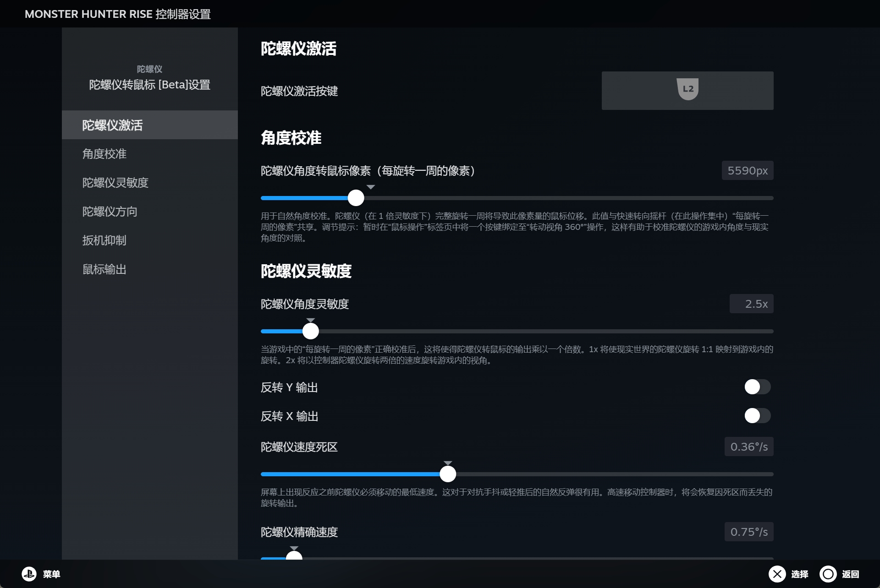This screenshot has height=588, width=880.
Task: Click the 陀螺仪精确速度 slider handle
Action: tap(294, 555)
